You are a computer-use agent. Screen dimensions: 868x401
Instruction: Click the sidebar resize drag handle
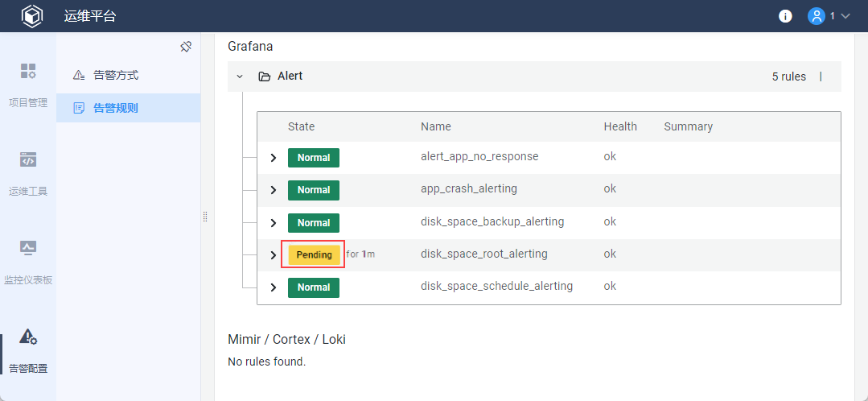point(205,217)
